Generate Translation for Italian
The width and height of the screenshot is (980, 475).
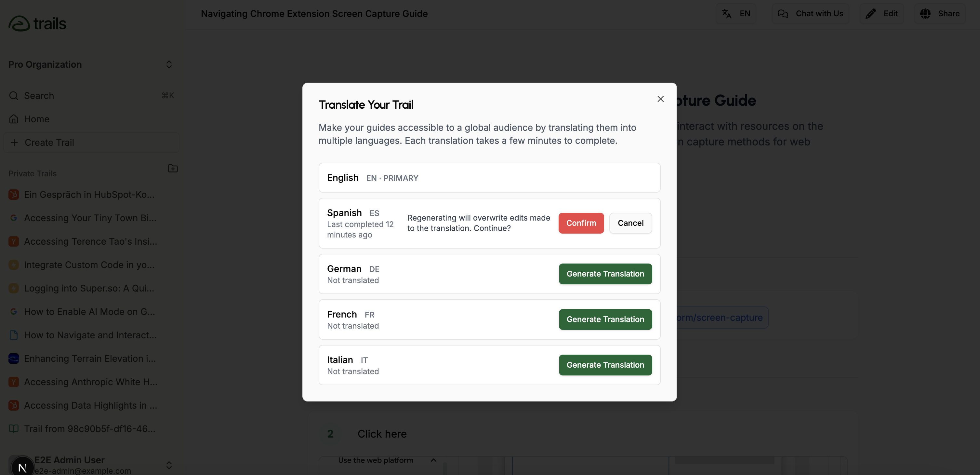pyautogui.click(x=605, y=365)
